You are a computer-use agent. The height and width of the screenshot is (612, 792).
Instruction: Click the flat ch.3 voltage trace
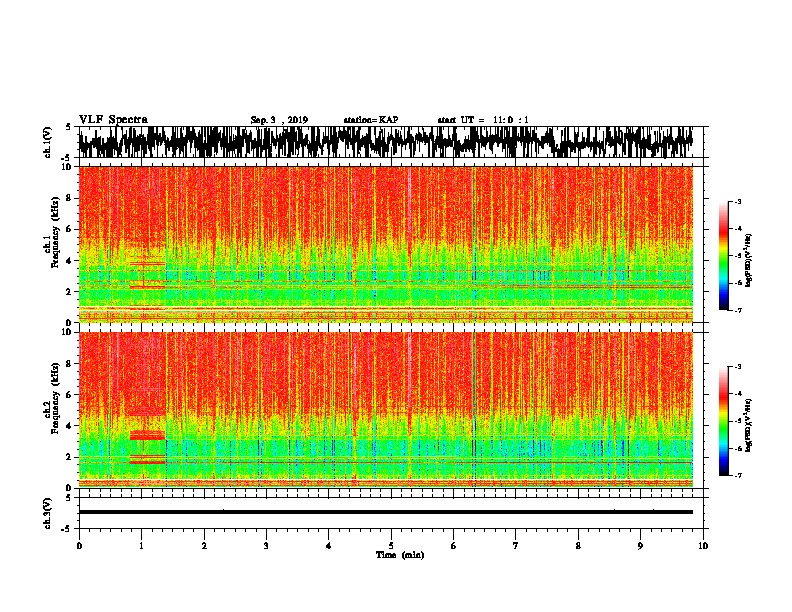point(386,512)
